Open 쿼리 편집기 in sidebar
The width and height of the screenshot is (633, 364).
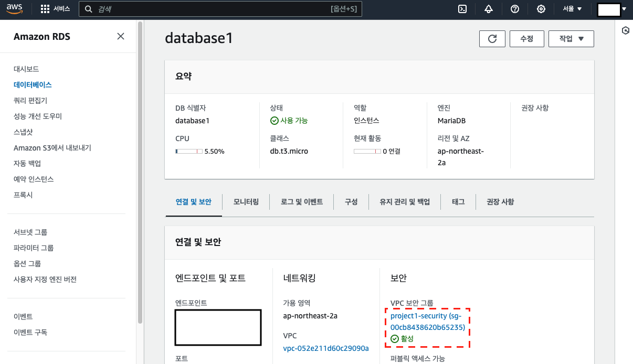(30, 100)
